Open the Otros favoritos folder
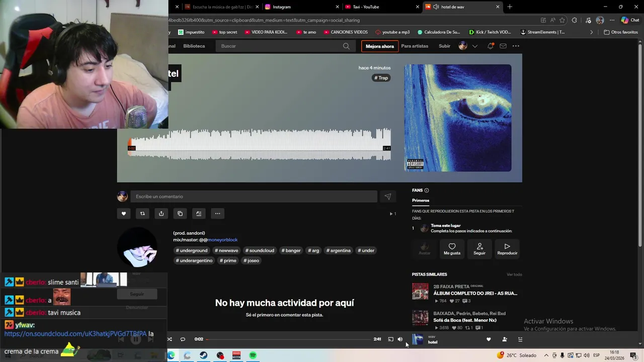The width and height of the screenshot is (644, 362). tap(621, 32)
